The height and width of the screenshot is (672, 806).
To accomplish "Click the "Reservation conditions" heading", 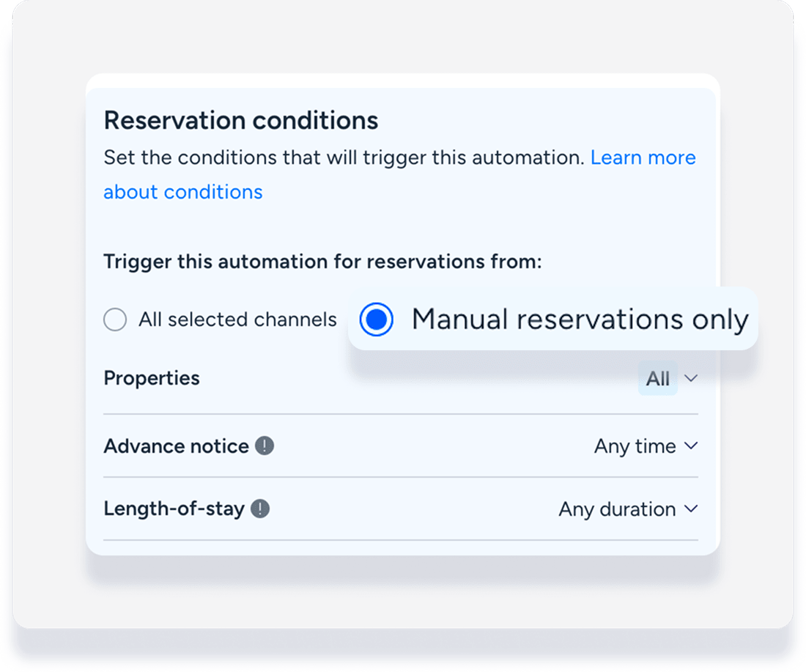I will [241, 120].
